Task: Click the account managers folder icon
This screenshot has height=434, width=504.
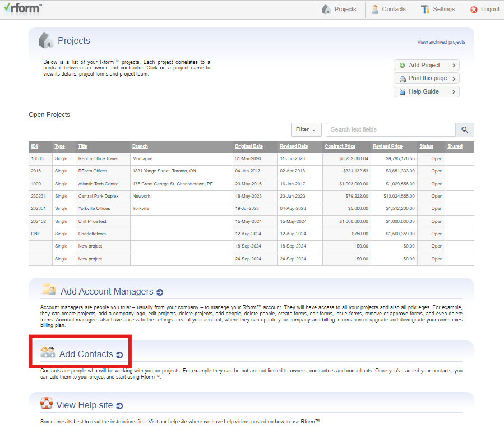Action: [49, 289]
